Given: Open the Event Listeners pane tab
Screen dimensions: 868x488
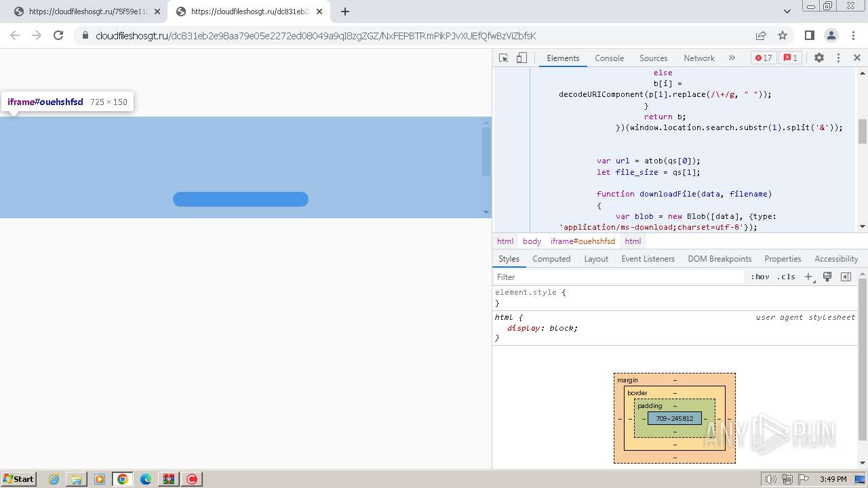Looking at the screenshot, I should [648, 259].
